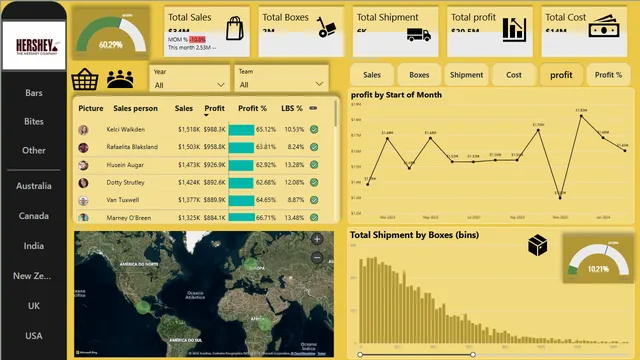Click Husein Augar's green check status icon
This screenshot has width=640, height=360.
click(314, 165)
